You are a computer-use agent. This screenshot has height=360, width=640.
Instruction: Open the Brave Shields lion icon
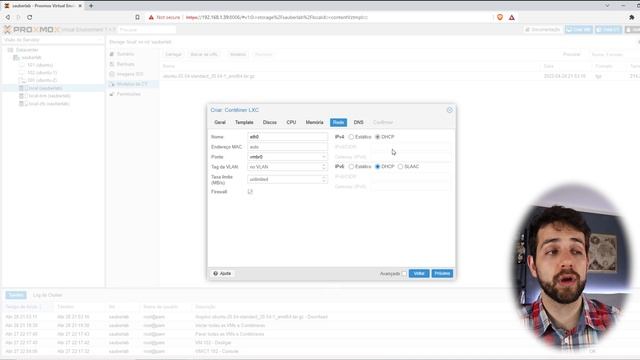(500, 17)
